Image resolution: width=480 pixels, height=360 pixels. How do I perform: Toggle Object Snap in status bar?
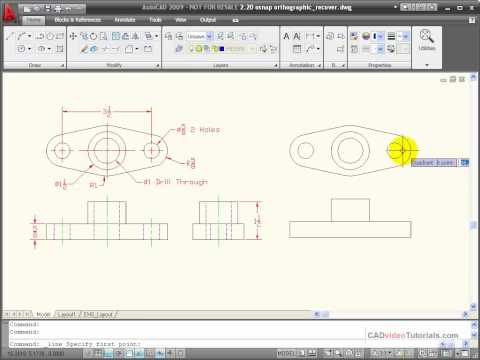129,353
